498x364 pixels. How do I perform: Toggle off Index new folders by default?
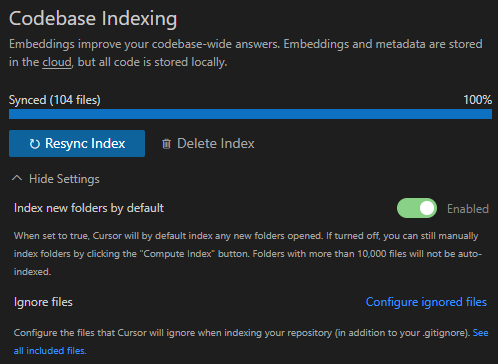417,208
